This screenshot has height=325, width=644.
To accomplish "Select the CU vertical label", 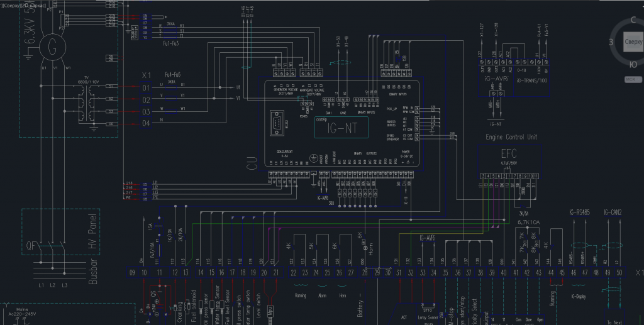I will click(252, 163).
